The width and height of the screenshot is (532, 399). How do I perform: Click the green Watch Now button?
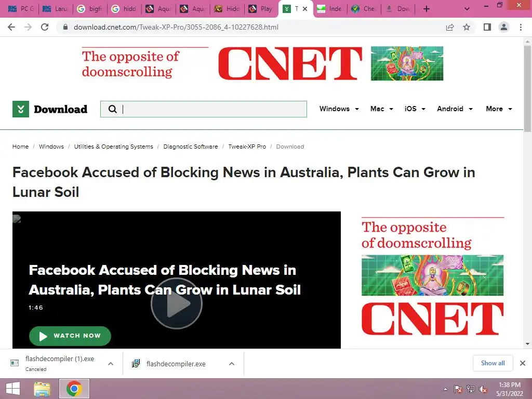[x=70, y=336]
